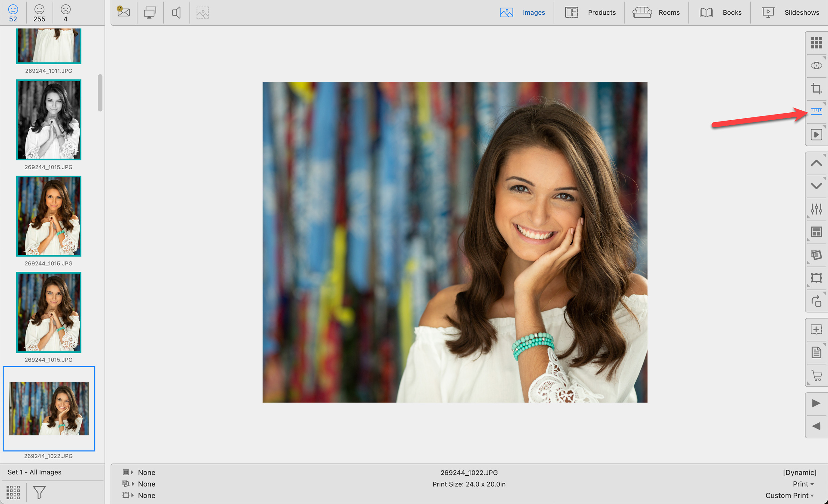This screenshot has width=828, height=504.
Task: Toggle the speaker mute icon
Action: click(176, 13)
